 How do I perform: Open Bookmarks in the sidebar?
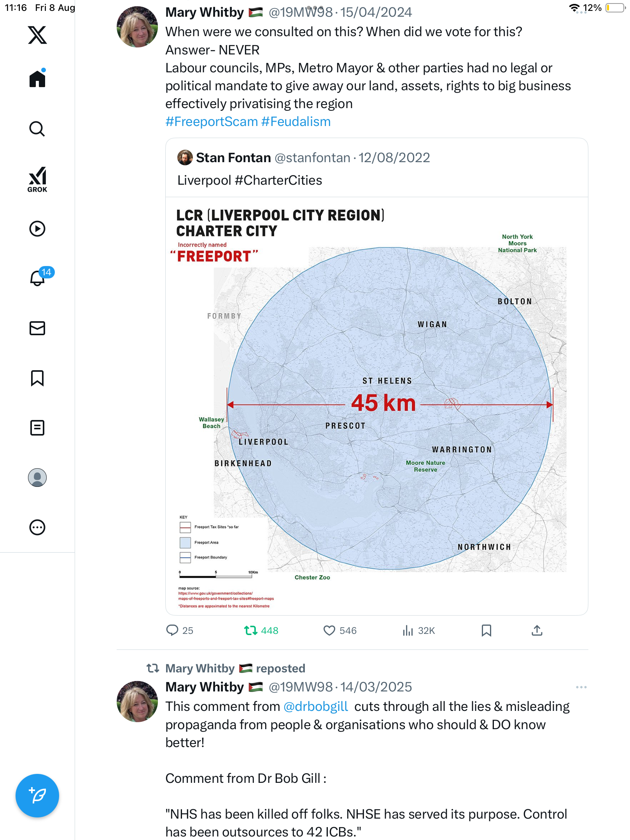coord(37,378)
